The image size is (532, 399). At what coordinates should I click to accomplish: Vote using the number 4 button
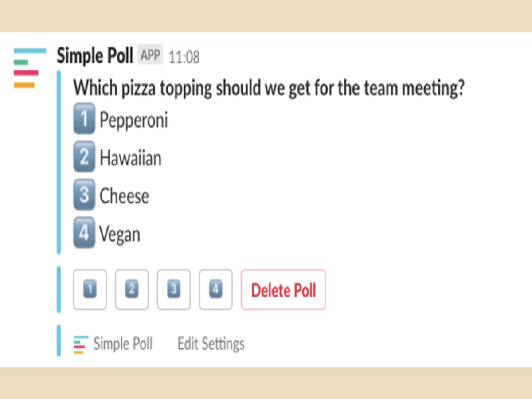point(215,289)
